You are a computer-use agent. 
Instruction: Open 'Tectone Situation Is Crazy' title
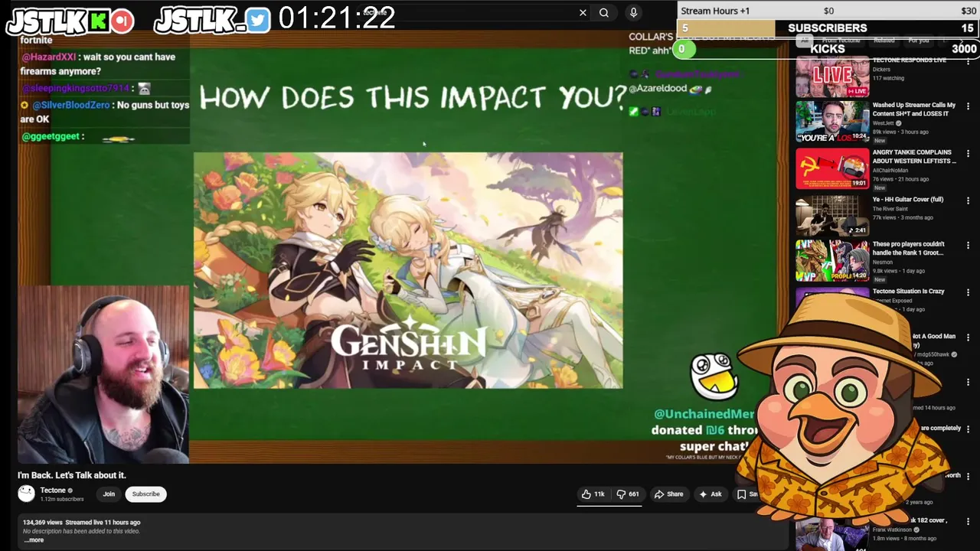908,292
